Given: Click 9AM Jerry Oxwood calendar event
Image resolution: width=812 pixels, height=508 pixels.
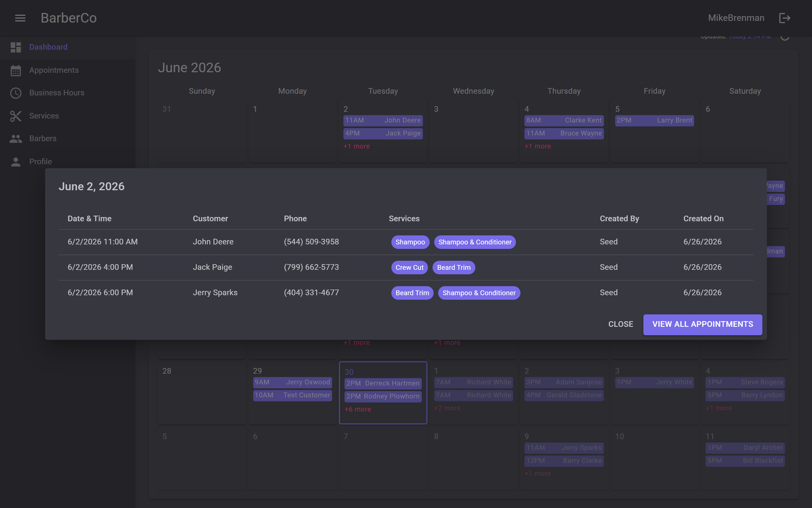Looking at the screenshot, I should click(x=293, y=382).
